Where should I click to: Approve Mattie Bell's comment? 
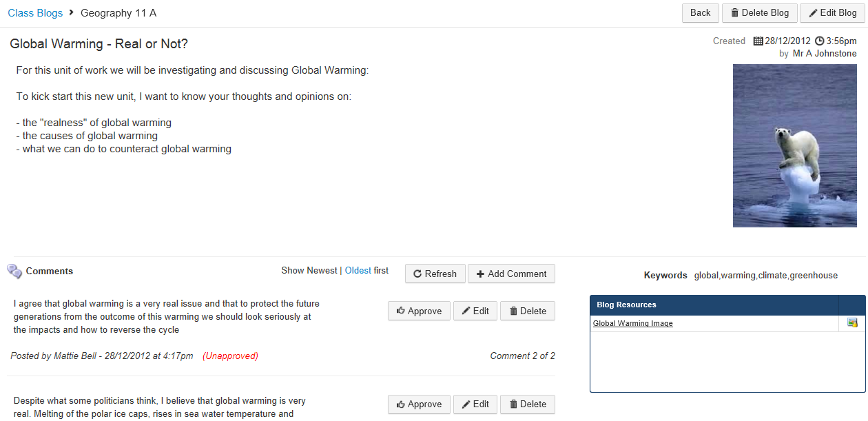(x=419, y=311)
